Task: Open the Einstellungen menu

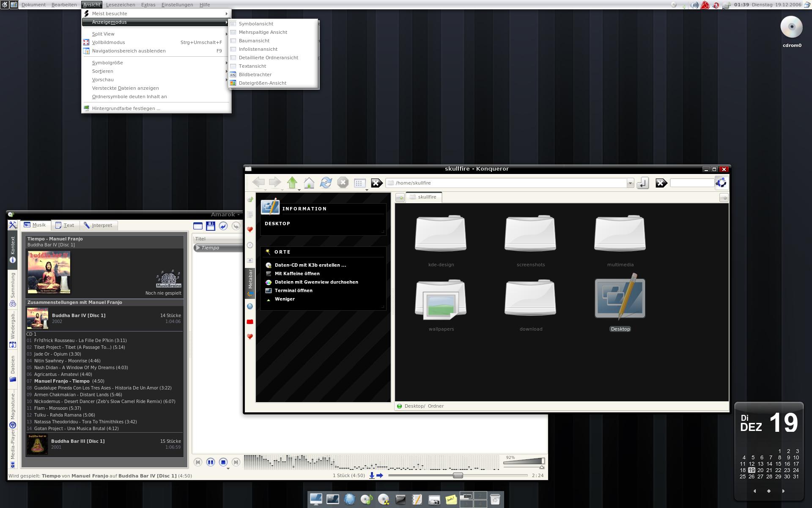Action: (177, 5)
